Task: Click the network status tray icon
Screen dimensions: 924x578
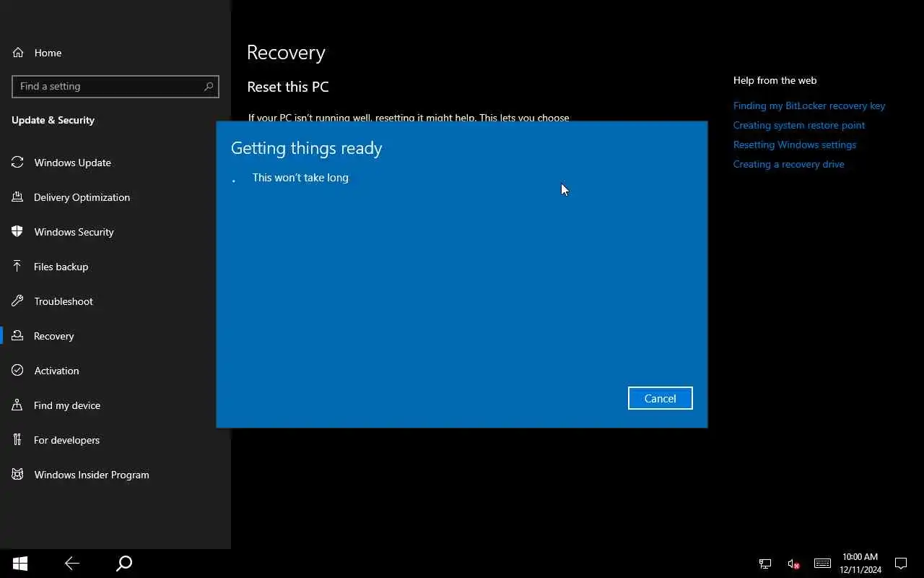Action: click(x=765, y=564)
